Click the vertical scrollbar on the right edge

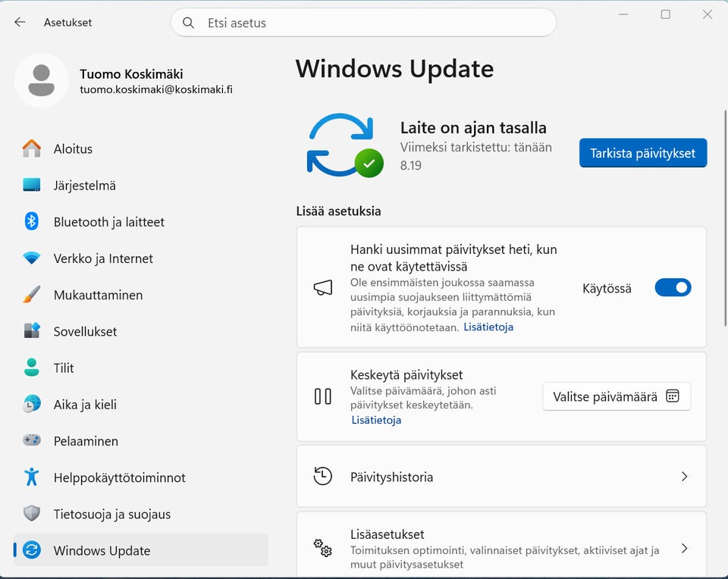[x=725, y=218]
